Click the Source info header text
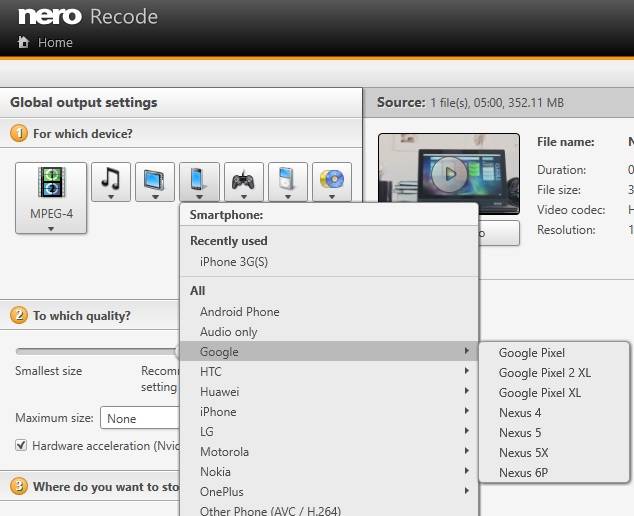The height and width of the screenshot is (516, 634). 470,103
